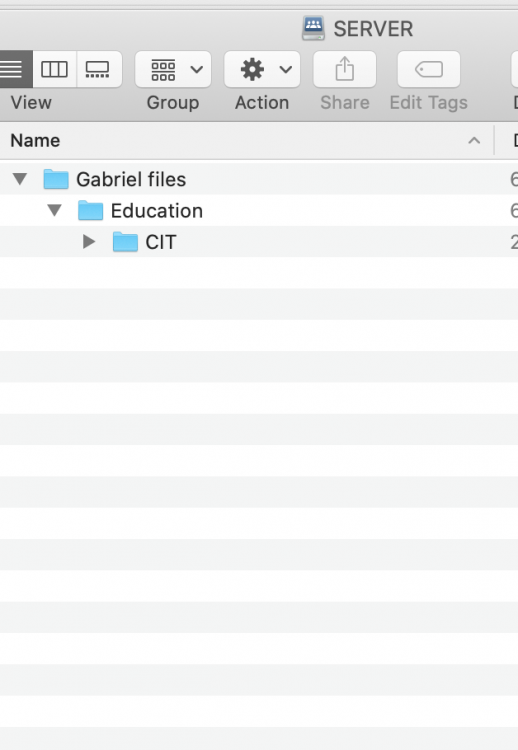Click the SERVER network volume icon
This screenshot has width=518, height=750.
click(314, 28)
